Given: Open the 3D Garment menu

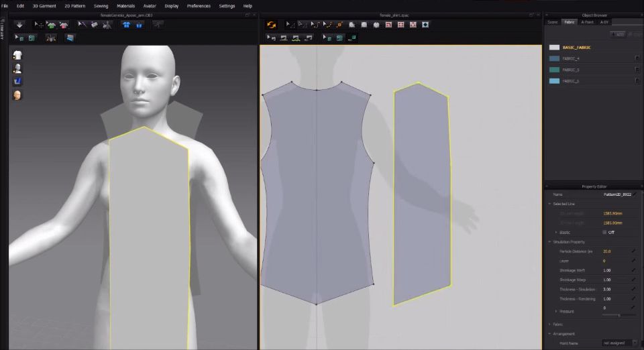Looking at the screenshot, I should tap(44, 6).
